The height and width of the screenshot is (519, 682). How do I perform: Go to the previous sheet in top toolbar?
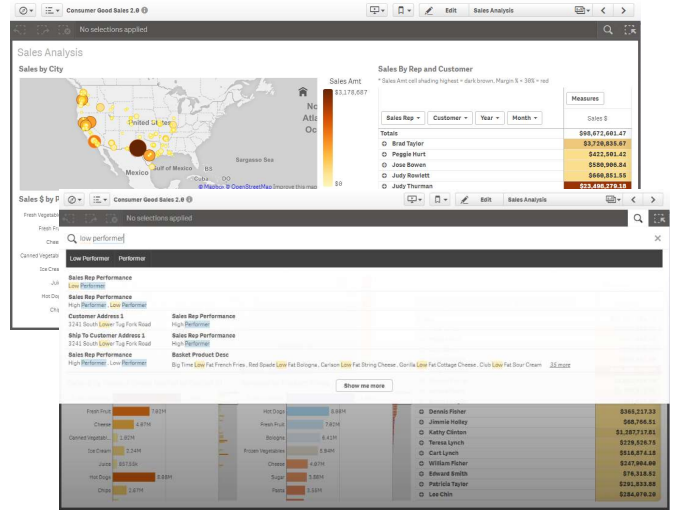point(603,10)
